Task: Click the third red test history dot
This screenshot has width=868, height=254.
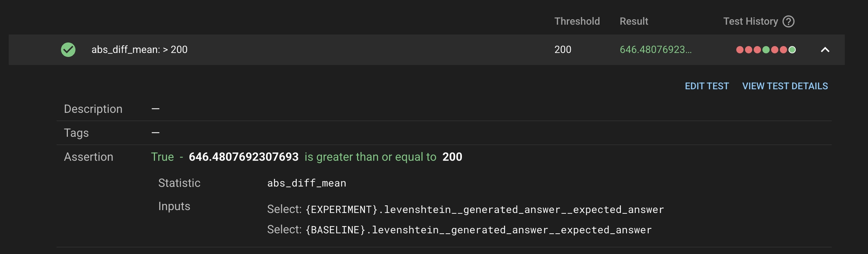Action: pyautogui.click(x=757, y=50)
